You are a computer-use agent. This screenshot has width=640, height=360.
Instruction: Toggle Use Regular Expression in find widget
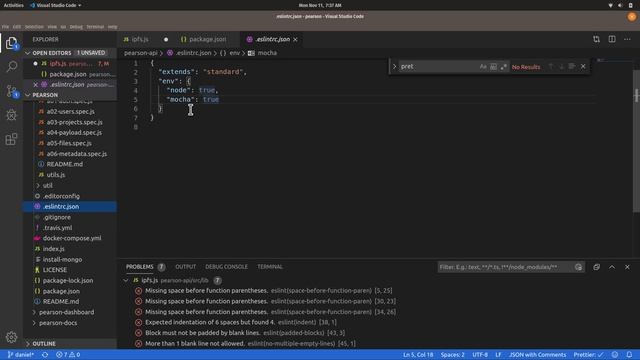click(x=503, y=67)
